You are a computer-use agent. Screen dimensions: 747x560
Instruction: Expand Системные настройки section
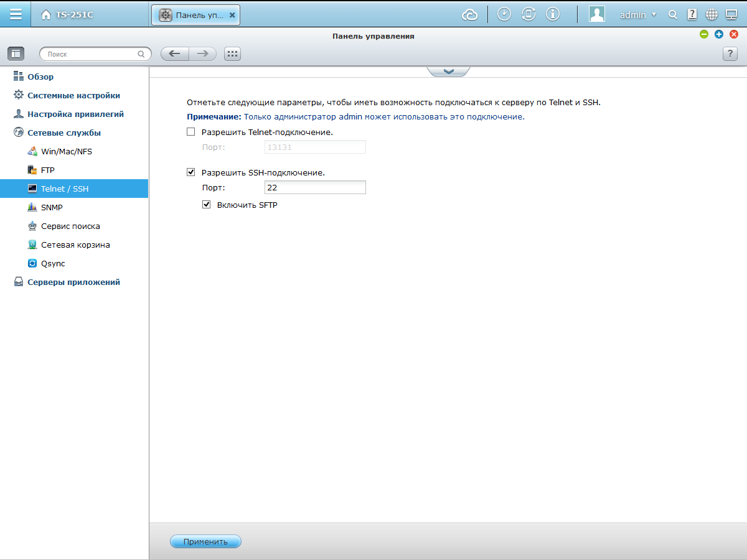click(x=74, y=95)
